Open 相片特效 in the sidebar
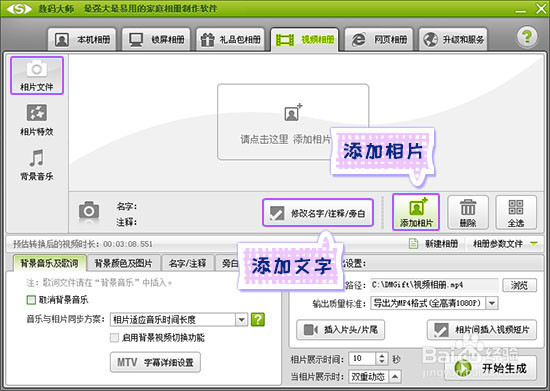This screenshot has width=550, height=391. [x=37, y=120]
